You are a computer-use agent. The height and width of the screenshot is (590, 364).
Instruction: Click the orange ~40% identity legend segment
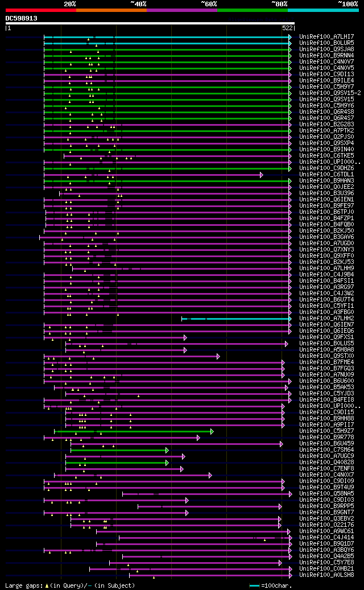(111, 10)
